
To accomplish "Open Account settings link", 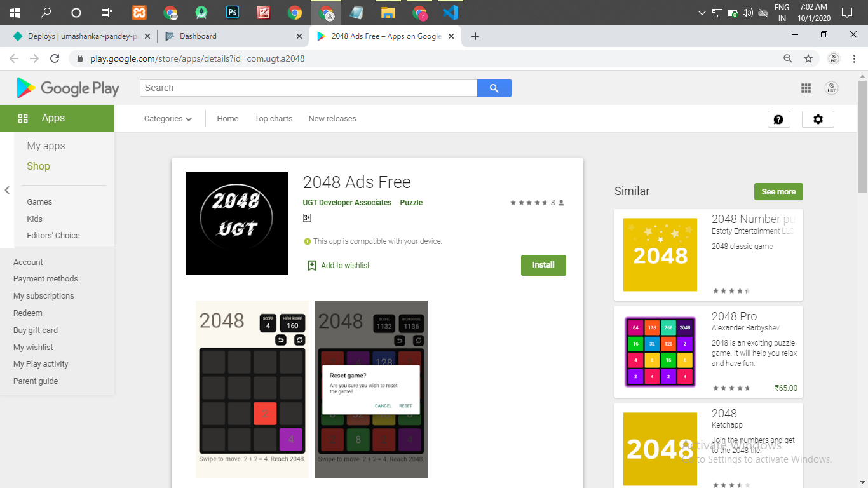I will coord(28,262).
